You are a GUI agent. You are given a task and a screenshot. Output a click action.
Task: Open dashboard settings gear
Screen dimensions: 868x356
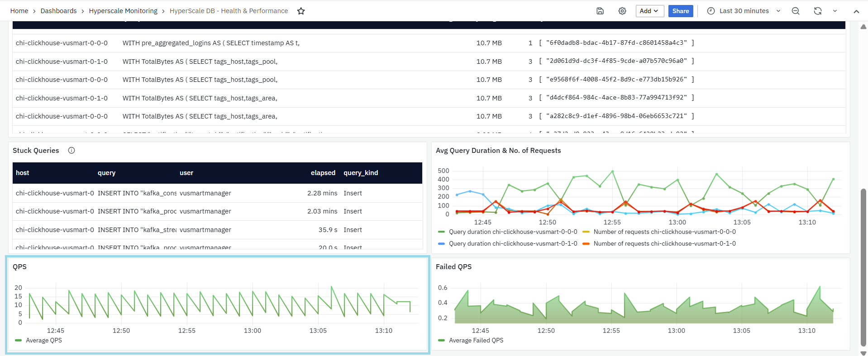click(x=622, y=11)
